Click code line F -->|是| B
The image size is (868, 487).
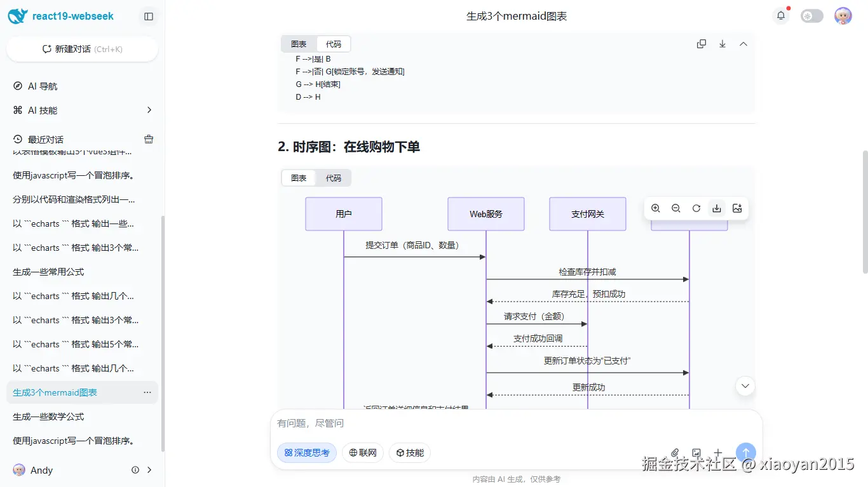point(313,59)
